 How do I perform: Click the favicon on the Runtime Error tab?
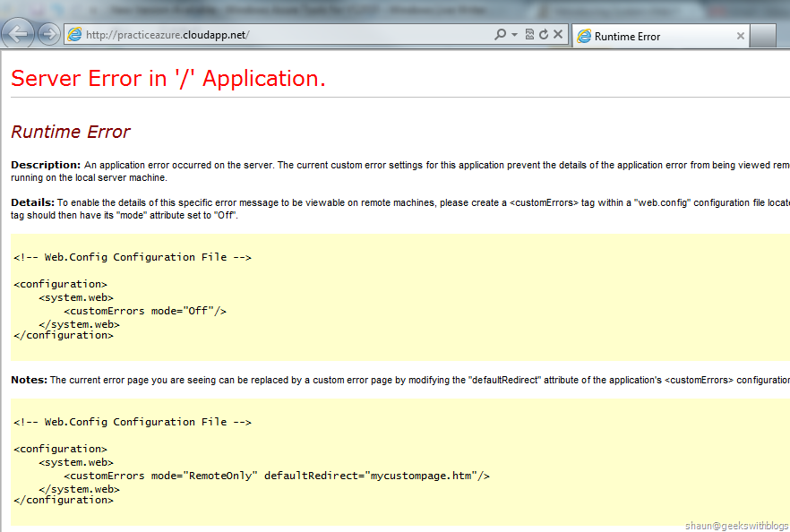pos(585,37)
